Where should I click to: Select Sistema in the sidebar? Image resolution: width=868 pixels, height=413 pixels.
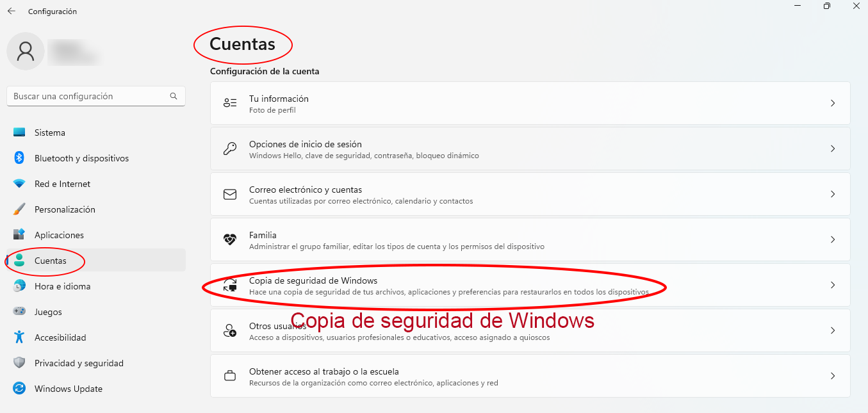[96, 133]
